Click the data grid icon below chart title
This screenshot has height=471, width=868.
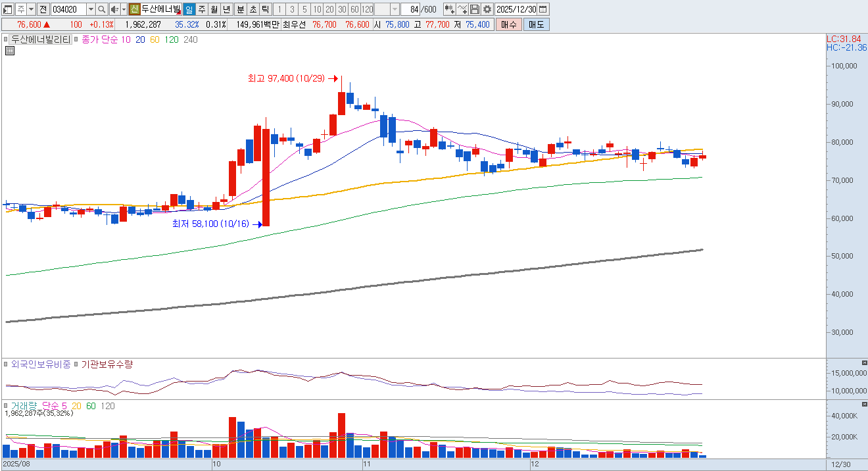pyautogui.click(x=9, y=51)
